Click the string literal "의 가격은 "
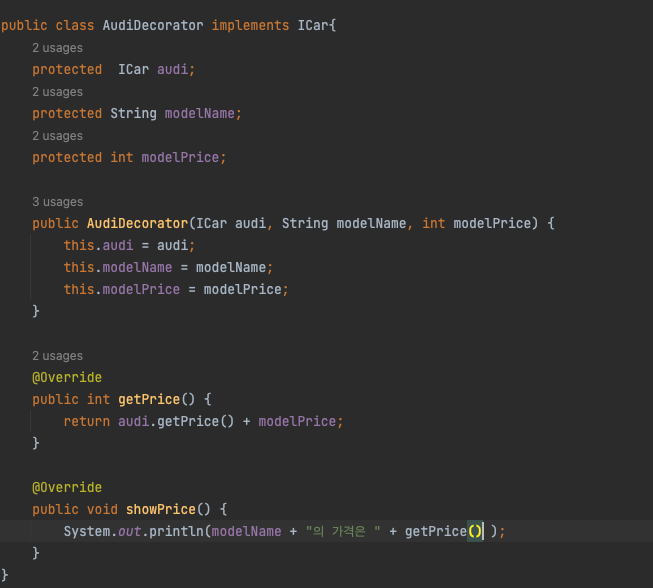 coord(343,531)
